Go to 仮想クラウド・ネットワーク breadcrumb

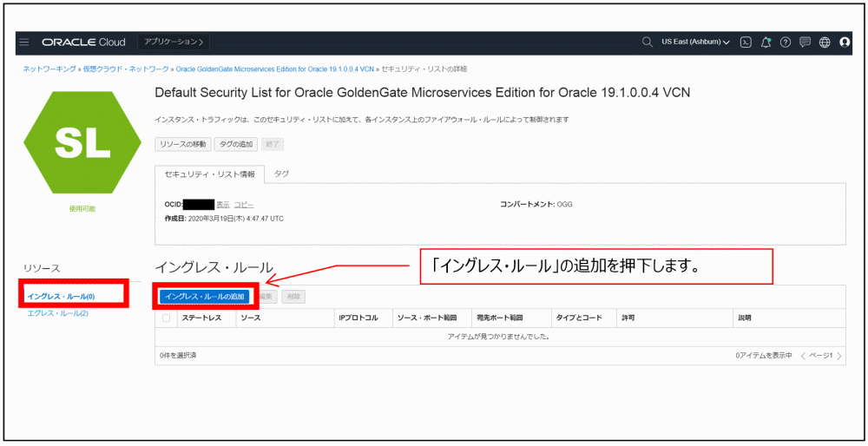[x=126, y=69]
